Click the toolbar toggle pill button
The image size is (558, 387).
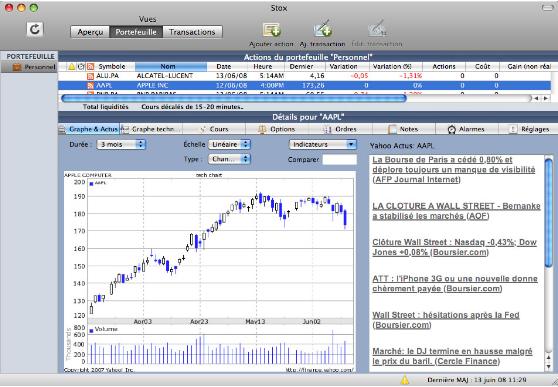coord(547,8)
